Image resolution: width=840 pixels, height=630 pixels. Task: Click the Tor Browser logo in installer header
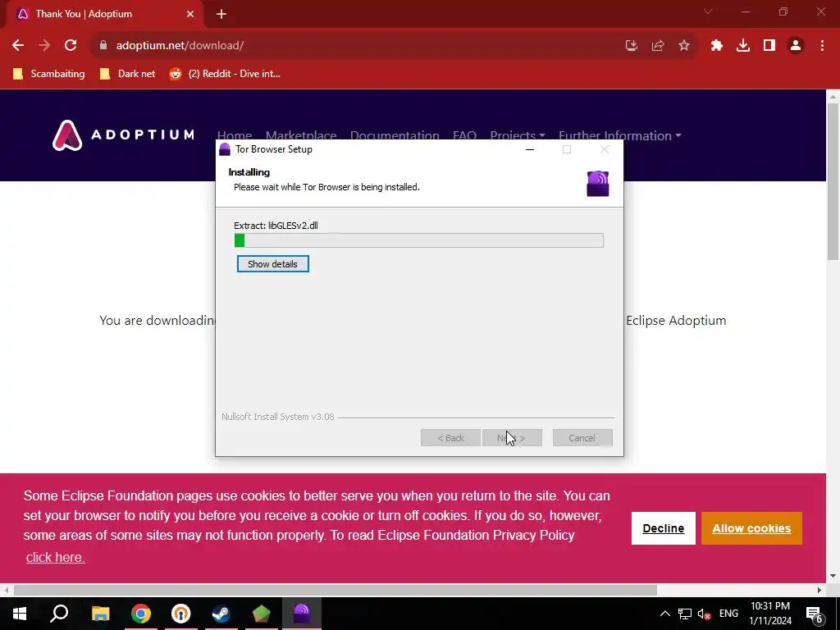(598, 184)
